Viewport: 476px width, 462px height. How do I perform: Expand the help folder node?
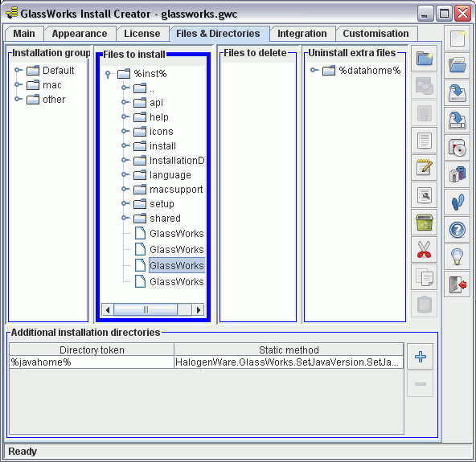[125, 117]
